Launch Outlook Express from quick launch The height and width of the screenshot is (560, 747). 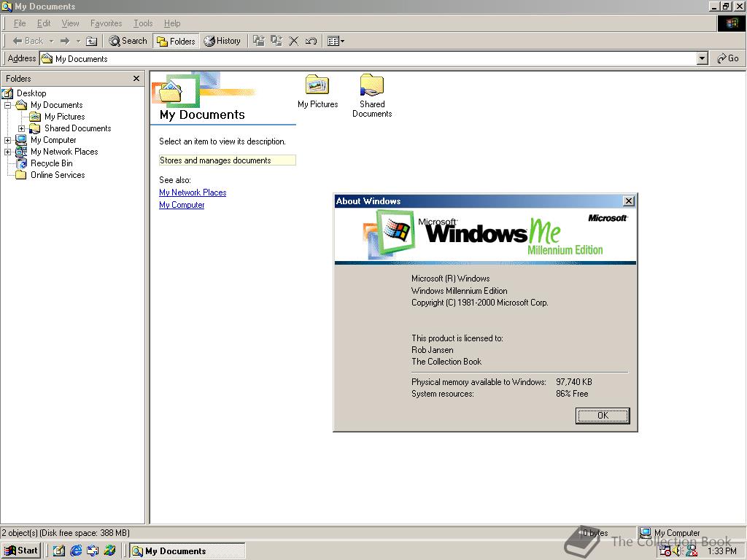pyautogui.click(x=93, y=551)
